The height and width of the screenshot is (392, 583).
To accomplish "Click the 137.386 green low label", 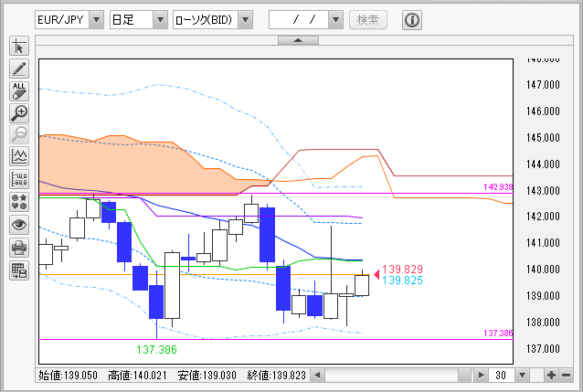I will coord(156,350).
